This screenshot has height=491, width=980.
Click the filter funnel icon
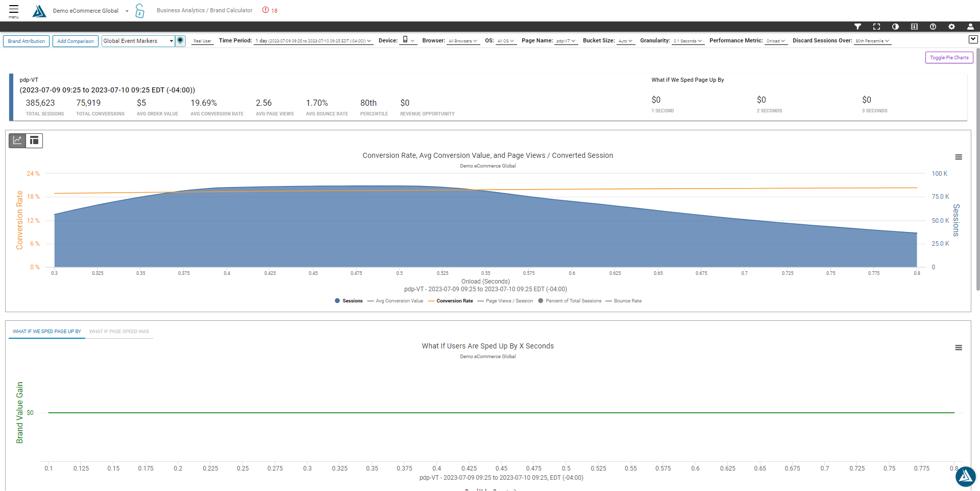pyautogui.click(x=857, y=27)
